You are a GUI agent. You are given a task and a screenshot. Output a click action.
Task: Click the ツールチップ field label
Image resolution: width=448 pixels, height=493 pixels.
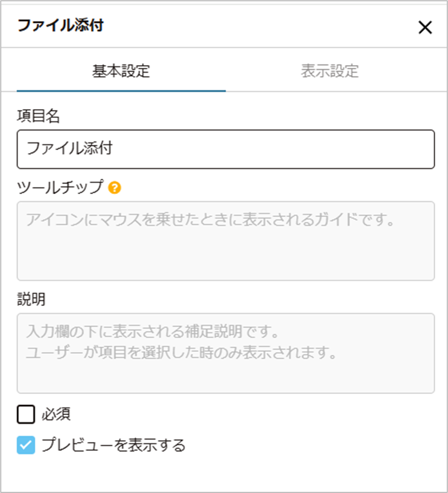(60, 187)
